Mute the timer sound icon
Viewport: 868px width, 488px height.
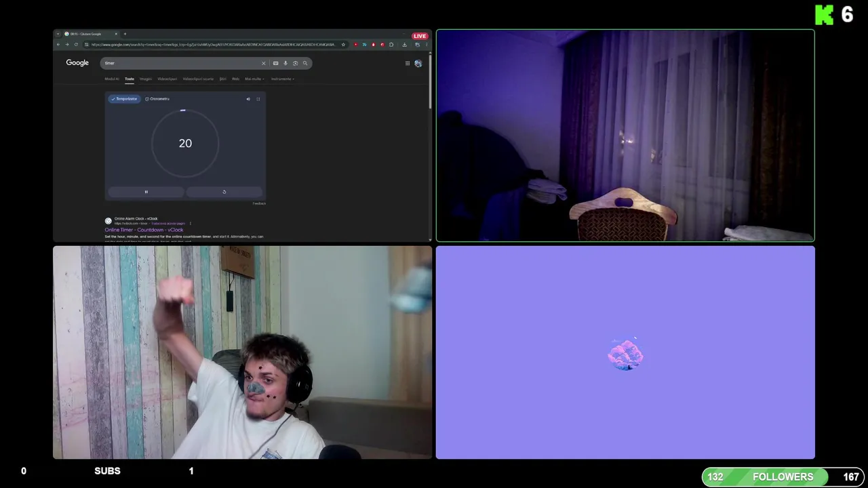point(248,99)
